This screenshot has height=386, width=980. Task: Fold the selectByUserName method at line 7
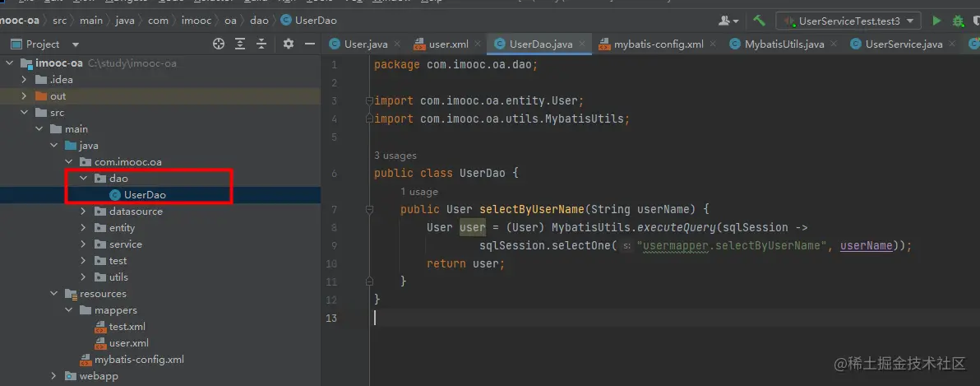coord(369,209)
